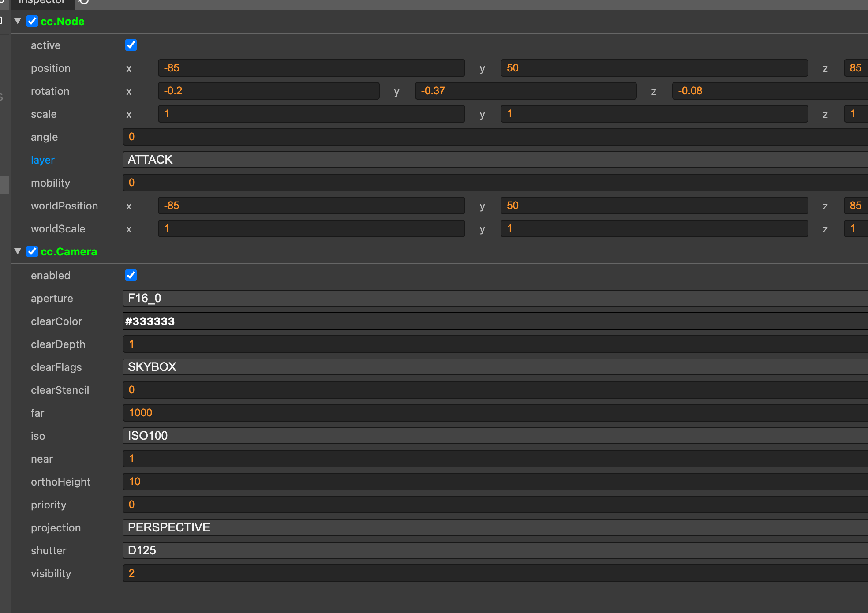Click the far field showing 1000
The width and height of the screenshot is (868, 613).
click(494, 413)
